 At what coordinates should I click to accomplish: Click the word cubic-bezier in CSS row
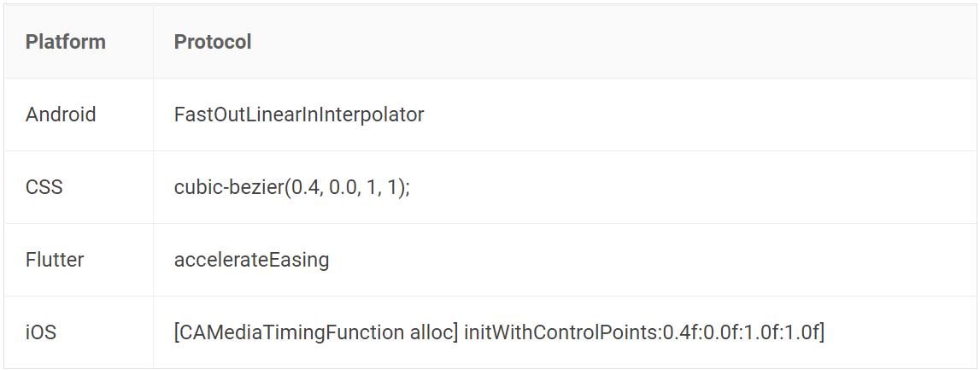[x=229, y=187]
